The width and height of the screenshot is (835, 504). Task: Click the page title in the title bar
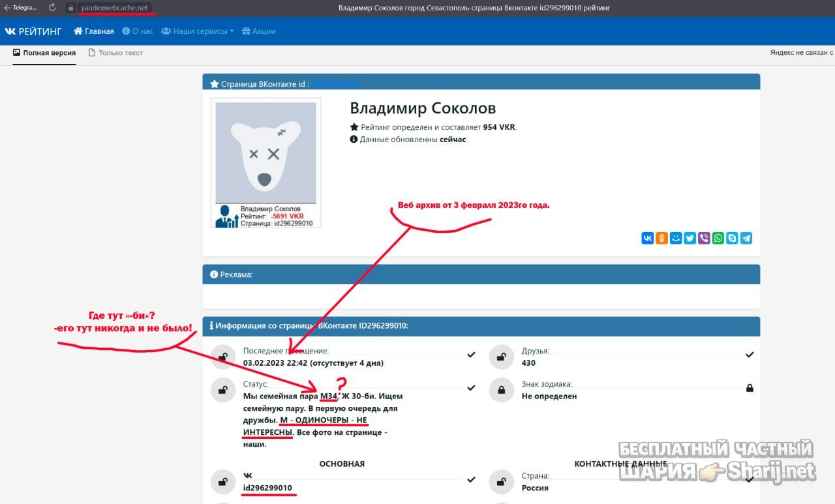474,8
